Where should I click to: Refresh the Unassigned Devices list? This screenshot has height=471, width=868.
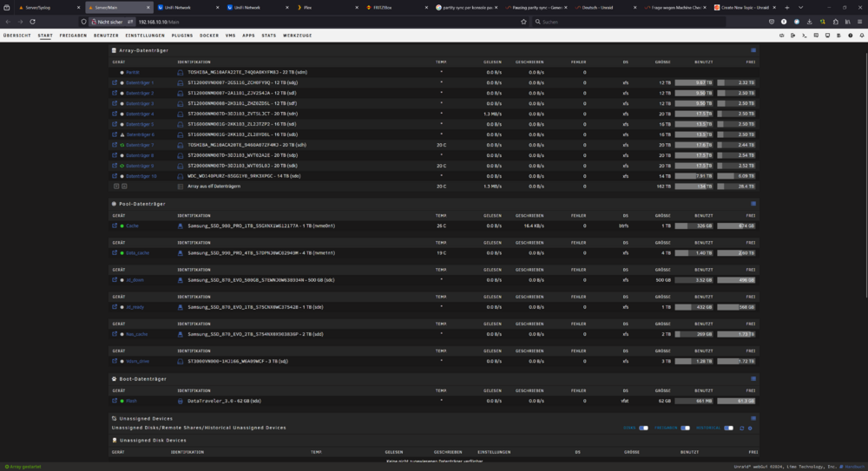(742, 428)
